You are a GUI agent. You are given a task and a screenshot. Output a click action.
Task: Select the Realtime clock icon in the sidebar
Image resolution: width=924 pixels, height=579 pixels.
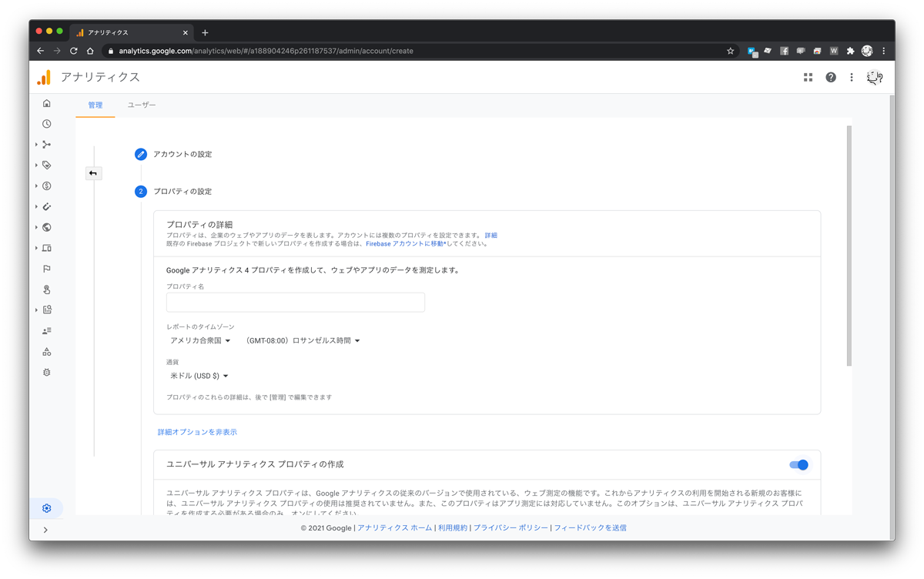click(x=46, y=123)
